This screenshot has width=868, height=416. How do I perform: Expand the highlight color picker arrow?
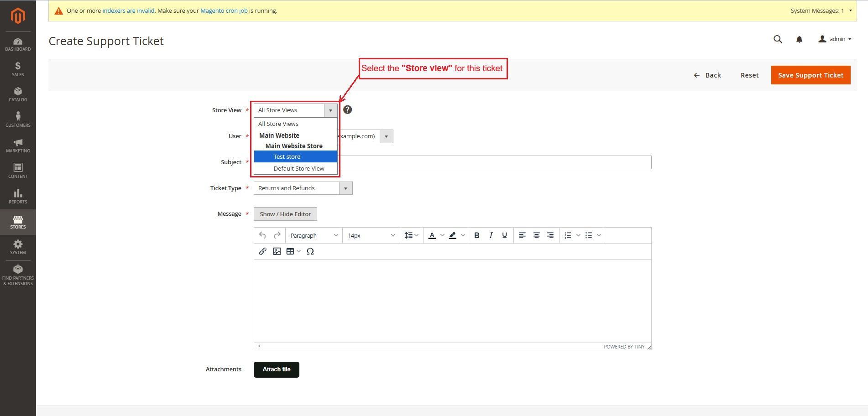tap(463, 235)
